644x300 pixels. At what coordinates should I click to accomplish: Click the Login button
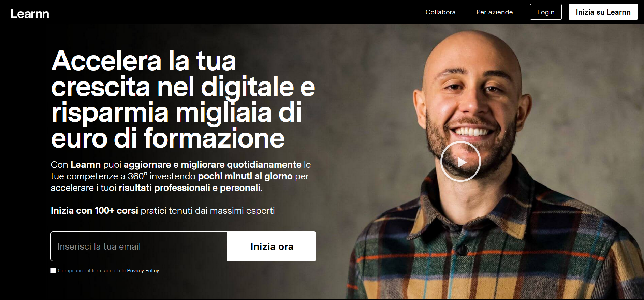[x=546, y=12]
